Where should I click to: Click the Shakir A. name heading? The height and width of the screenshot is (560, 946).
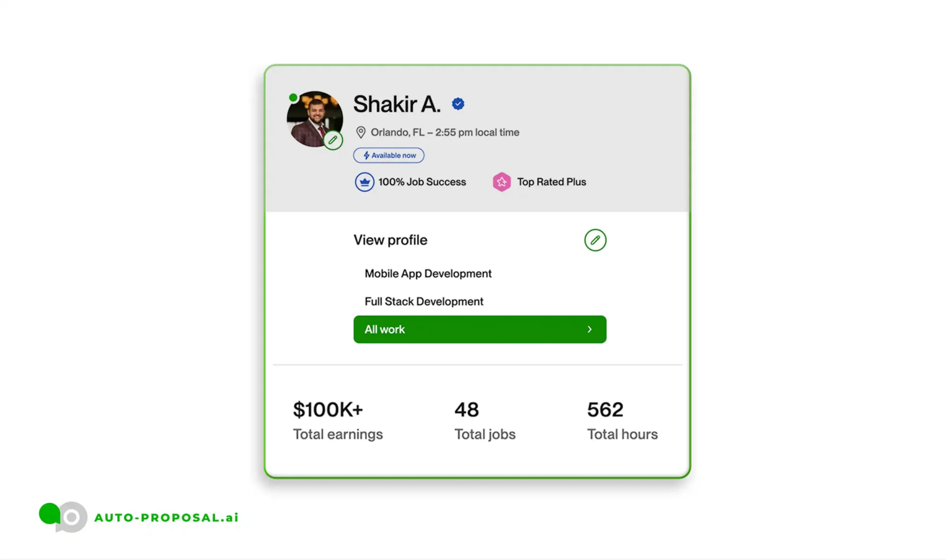pos(397,104)
